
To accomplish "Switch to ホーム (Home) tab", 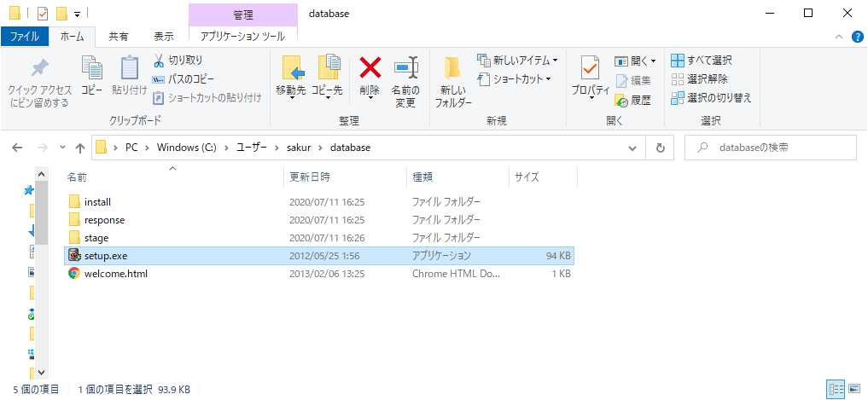I will click(73, 37).
